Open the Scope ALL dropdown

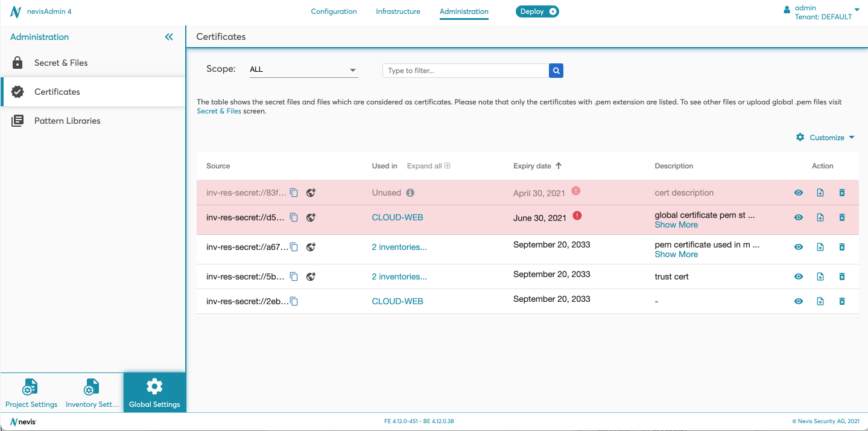pyautogui.click(x=303, y=70)
